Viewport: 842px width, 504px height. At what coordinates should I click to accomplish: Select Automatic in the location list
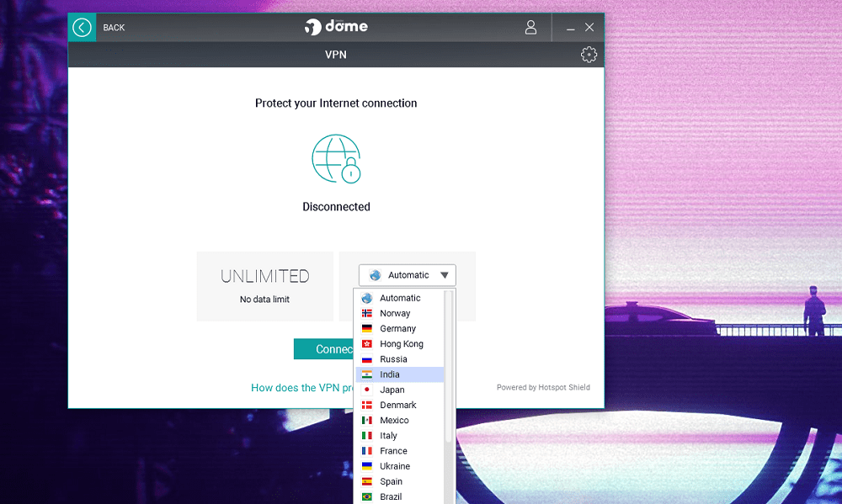pos(399,298)
